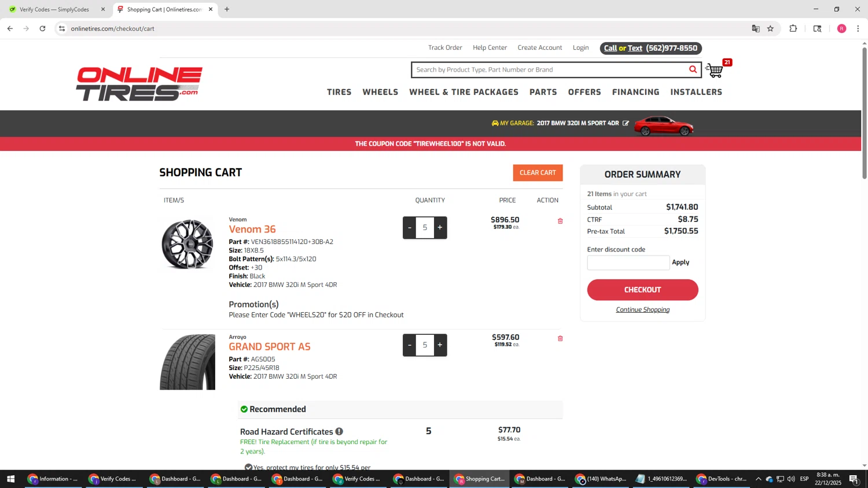868x488 pixels.
Task: Click the search magnifier icon
Action: 693,70
